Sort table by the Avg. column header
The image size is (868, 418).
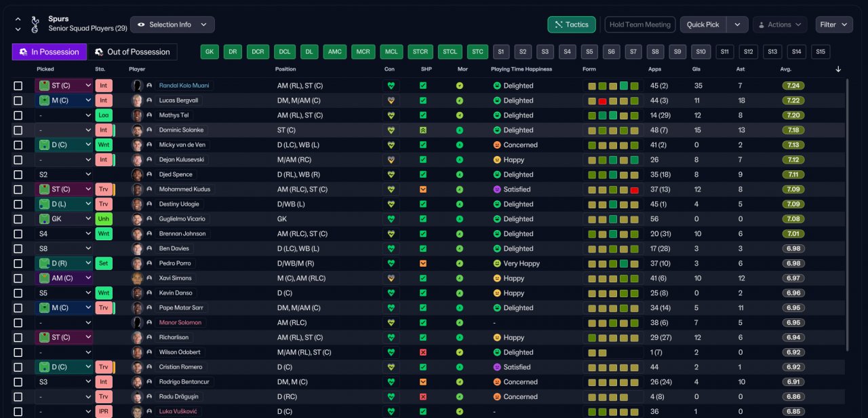(x=785, y=69)
